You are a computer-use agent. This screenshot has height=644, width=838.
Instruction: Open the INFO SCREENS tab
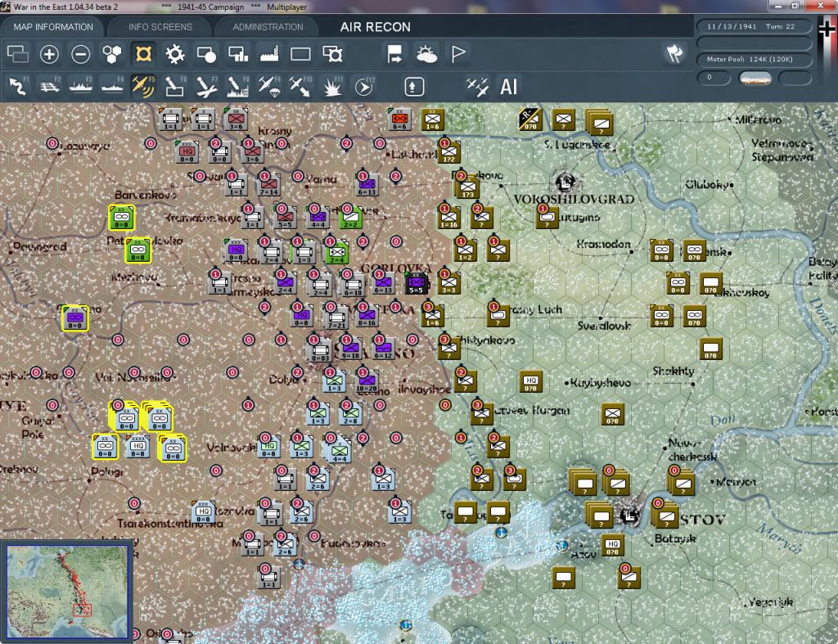[160, 27]
